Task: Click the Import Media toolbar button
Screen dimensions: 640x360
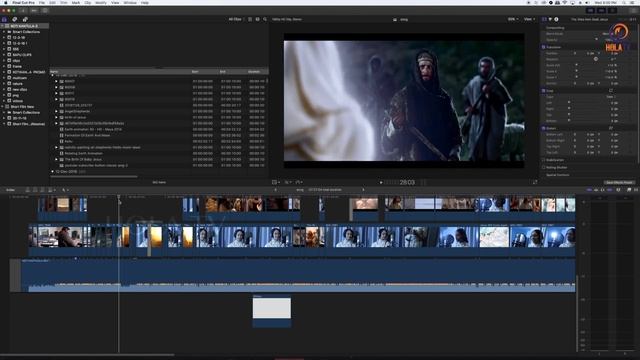Action: point(23,11)
